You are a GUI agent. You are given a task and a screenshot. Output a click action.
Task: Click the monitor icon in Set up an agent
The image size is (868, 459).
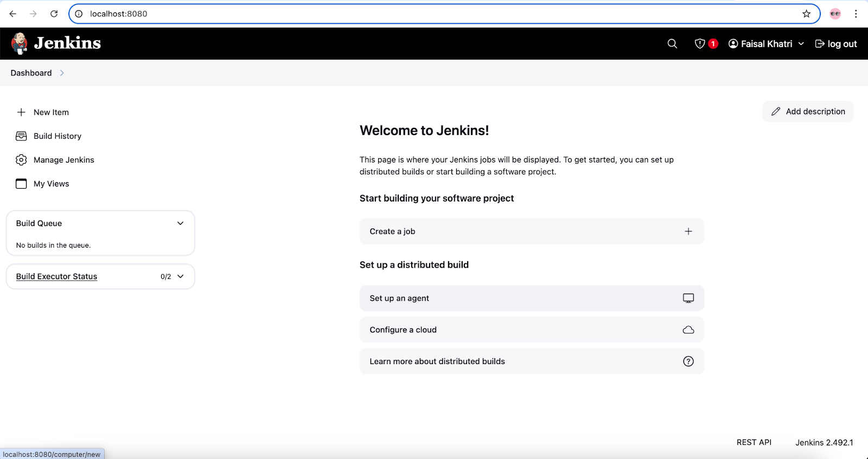click(688, 298)
